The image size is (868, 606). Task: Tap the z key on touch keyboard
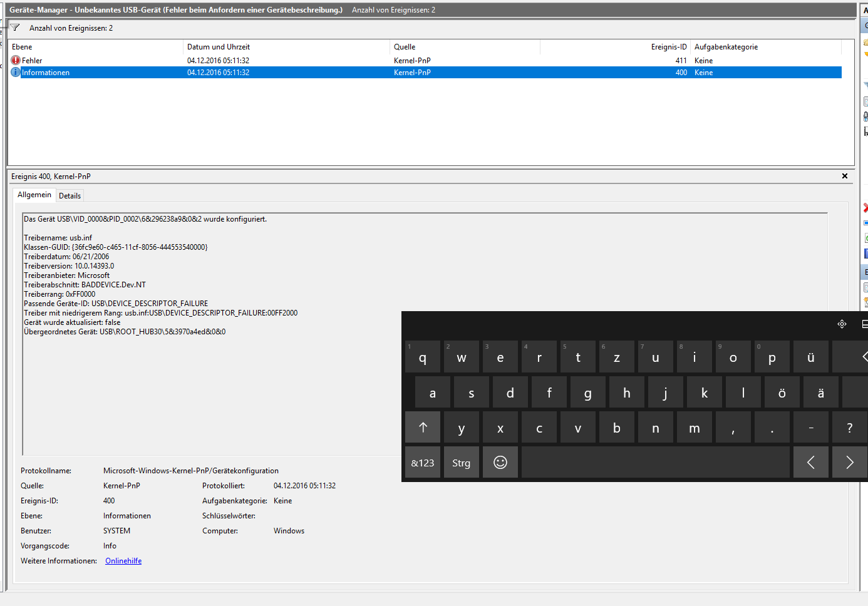coord(617,357)
